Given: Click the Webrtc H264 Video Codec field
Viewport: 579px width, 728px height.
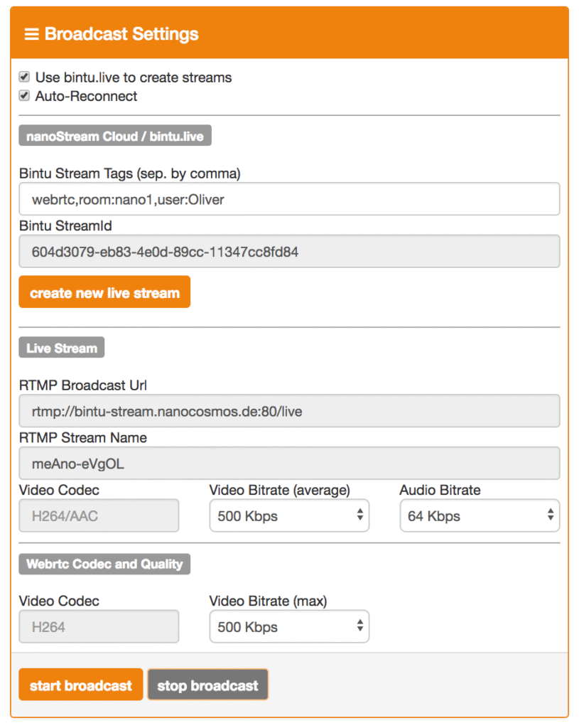Looking at the screenshot, I should pos(99,627).
